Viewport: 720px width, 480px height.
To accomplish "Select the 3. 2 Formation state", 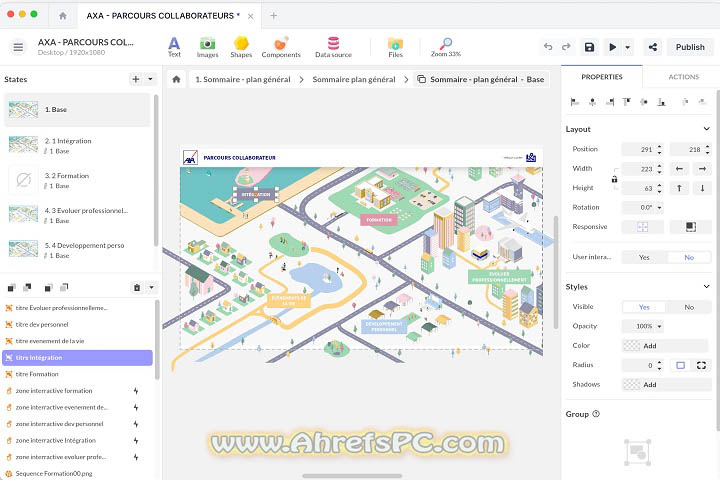I will pyautogui.click(x=77, y=180).
